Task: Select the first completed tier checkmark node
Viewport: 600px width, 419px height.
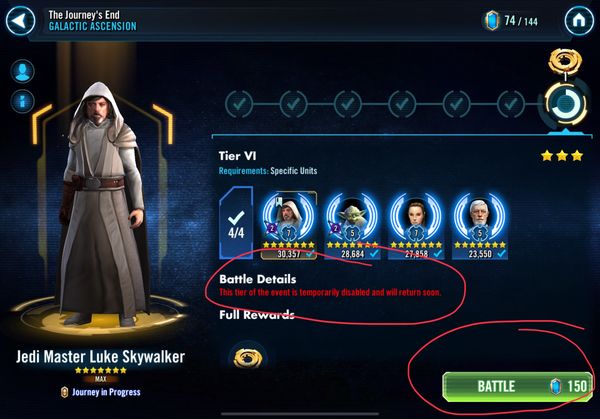Action: pos(239,104)
